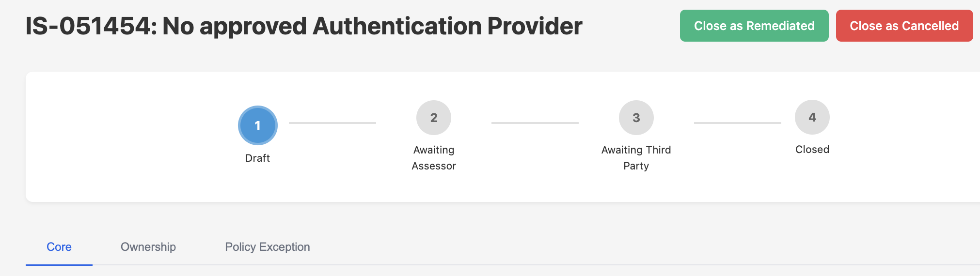The width and height of the screenshot is (980, 276).
Task: Click the Closed stage label
Action: tap(812, 149)
